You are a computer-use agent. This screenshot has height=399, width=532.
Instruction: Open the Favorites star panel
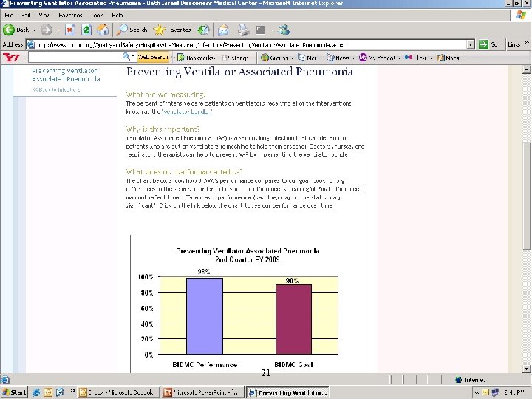172,30
